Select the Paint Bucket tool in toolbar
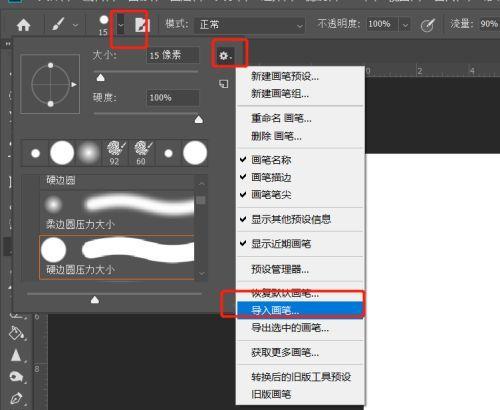 click(16, 332)
